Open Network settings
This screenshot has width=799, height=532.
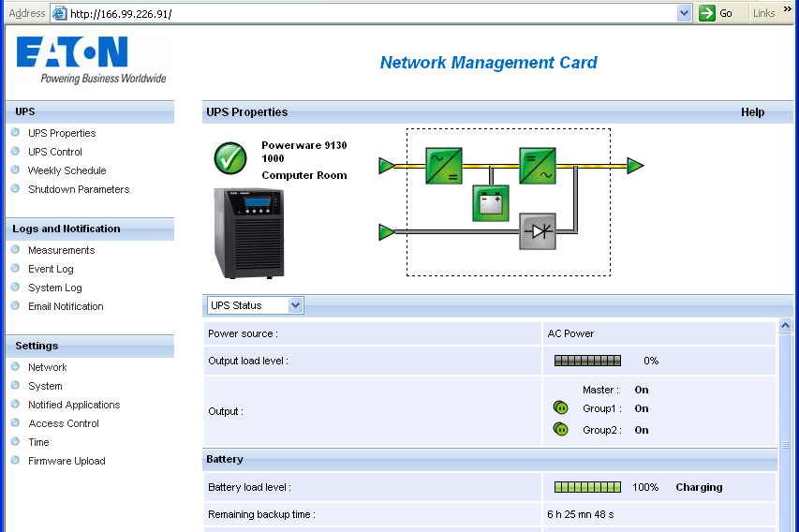[48, 367]
